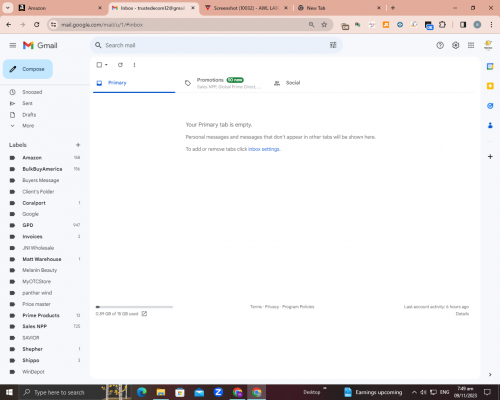Open the Sales NPP label
This screenshot has width=500, height=400.
coord(34,326)
